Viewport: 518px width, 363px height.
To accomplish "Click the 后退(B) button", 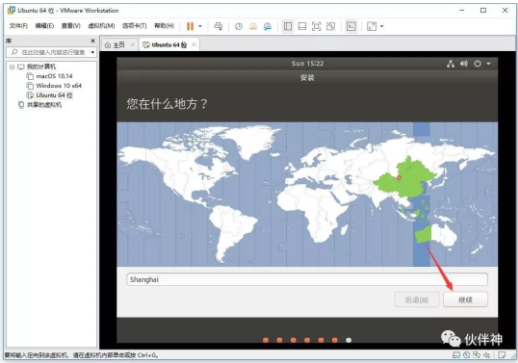I will [417, 300].
